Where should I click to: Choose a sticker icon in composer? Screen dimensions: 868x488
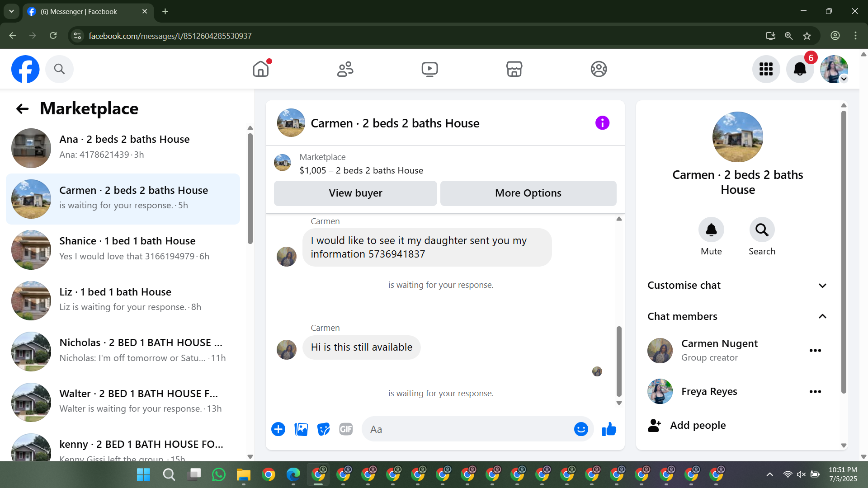point(323,429)
